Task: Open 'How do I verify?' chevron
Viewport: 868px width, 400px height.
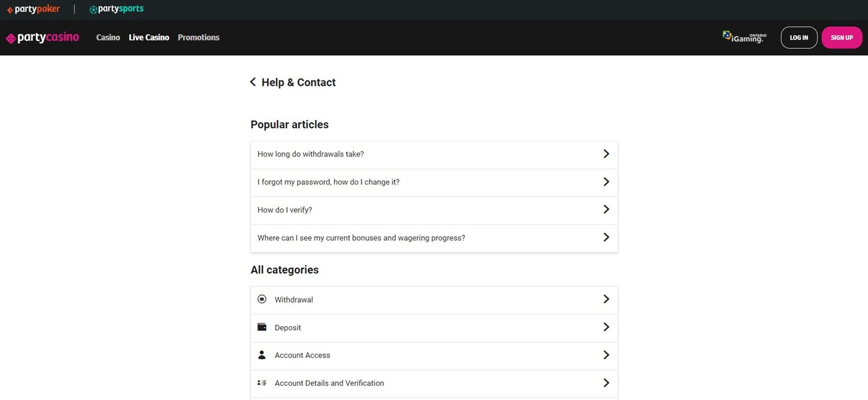Action: pyautogui.click(x=606, y=209)
